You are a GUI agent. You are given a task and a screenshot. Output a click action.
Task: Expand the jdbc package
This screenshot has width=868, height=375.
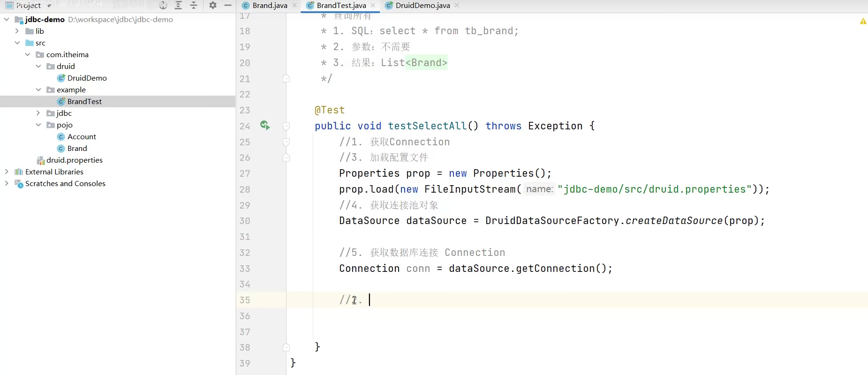click(x=38, y=113)
